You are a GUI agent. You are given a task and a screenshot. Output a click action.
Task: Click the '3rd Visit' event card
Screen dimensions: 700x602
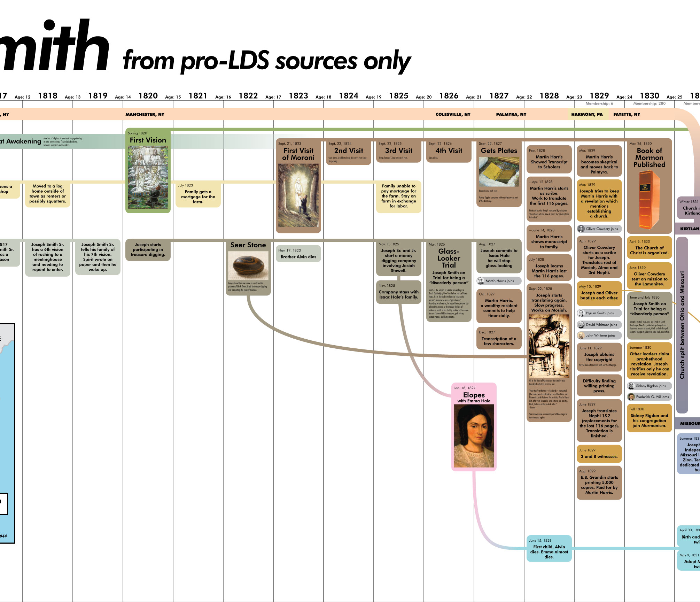point(399,151)
